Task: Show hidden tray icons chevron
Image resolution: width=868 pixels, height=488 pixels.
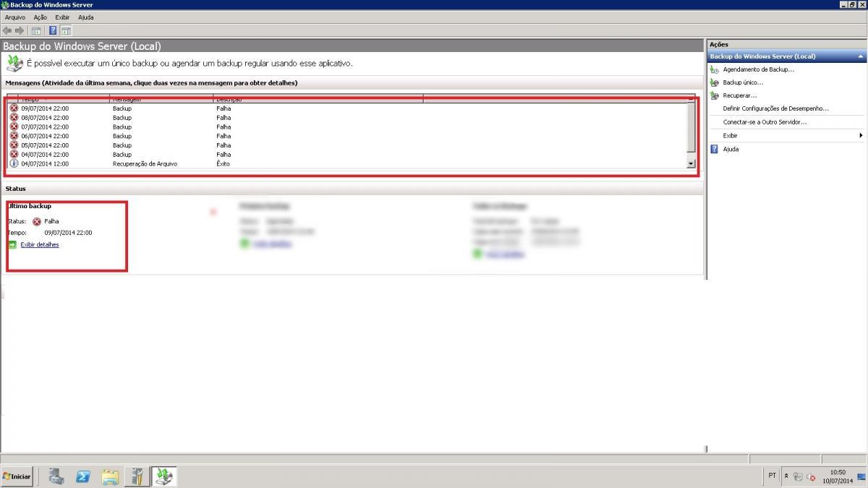Action: pyautogui.click(x=786, y=476)
